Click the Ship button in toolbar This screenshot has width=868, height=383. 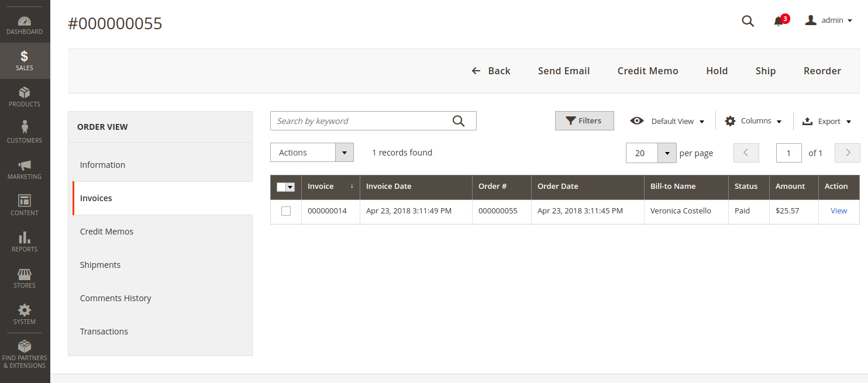click(765, 71)
